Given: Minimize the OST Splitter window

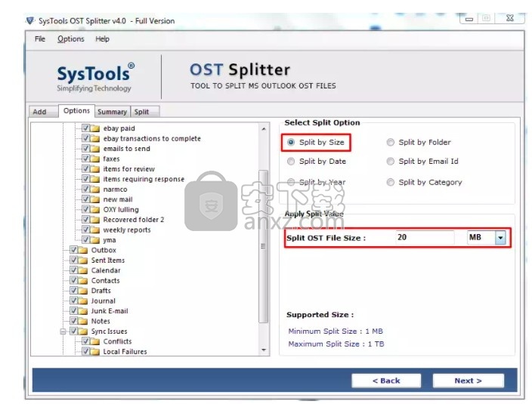Looking at the screenshot, I should point(469,18).
